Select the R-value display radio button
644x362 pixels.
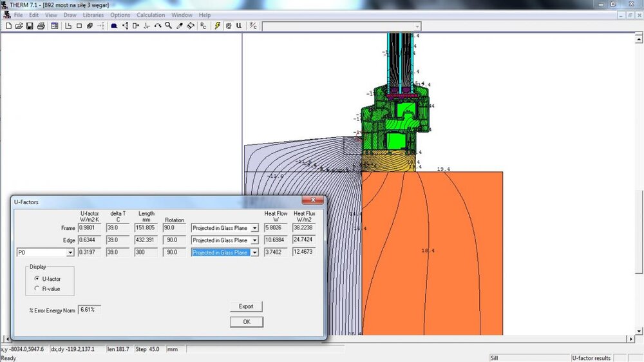(37, 289)
